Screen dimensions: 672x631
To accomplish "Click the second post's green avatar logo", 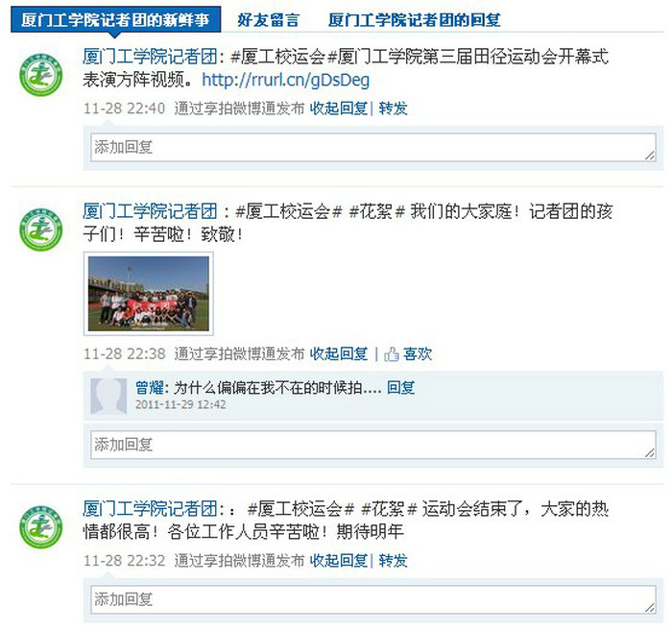I will pos(40,229).
